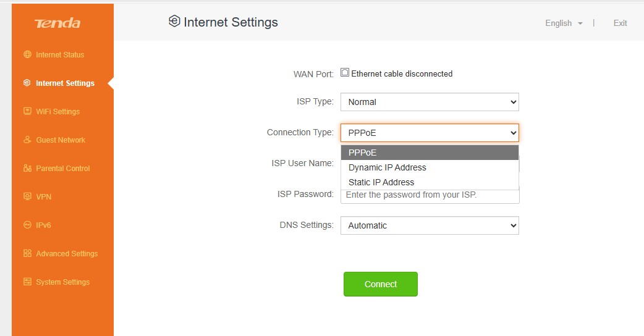Collapse the Connection Type dropdown

(x=430, y=133)
